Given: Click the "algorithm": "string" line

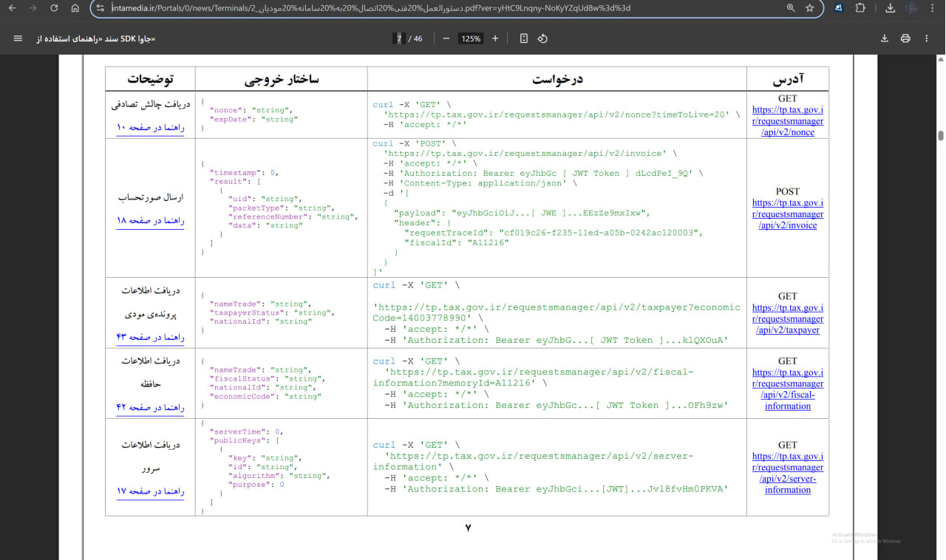Looking at the screenshot, I should (x=279, y=476).
